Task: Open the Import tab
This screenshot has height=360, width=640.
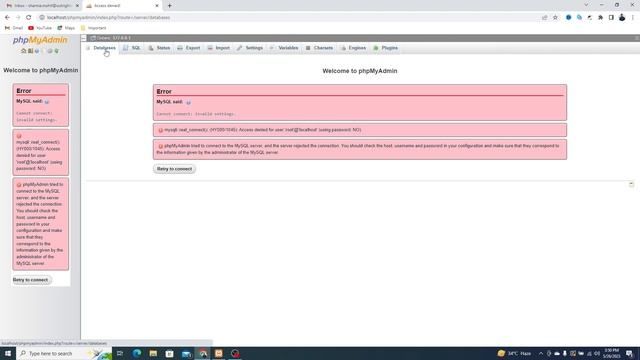Action: coord(219,48)
